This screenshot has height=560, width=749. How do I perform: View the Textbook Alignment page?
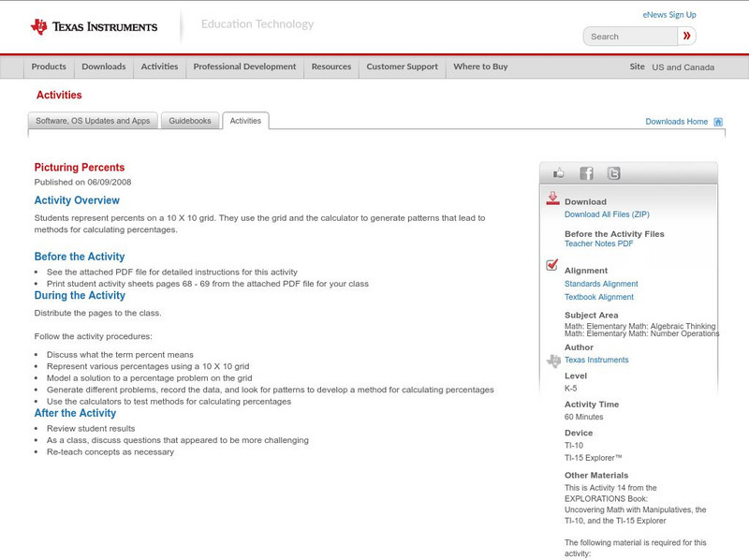pos(597,295)
